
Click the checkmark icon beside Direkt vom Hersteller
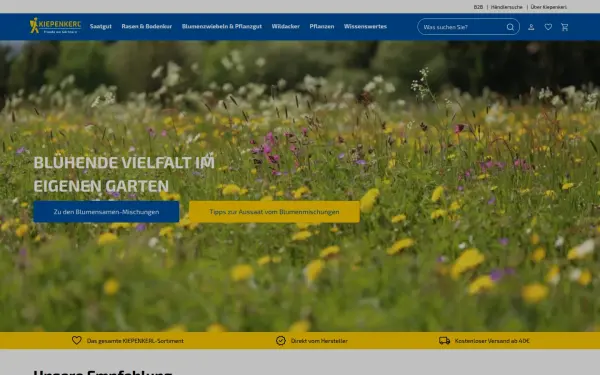[x=280, y=341]
